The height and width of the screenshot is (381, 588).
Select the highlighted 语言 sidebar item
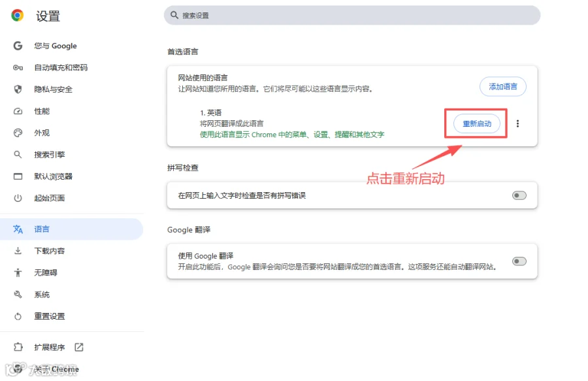click(71, 229)
